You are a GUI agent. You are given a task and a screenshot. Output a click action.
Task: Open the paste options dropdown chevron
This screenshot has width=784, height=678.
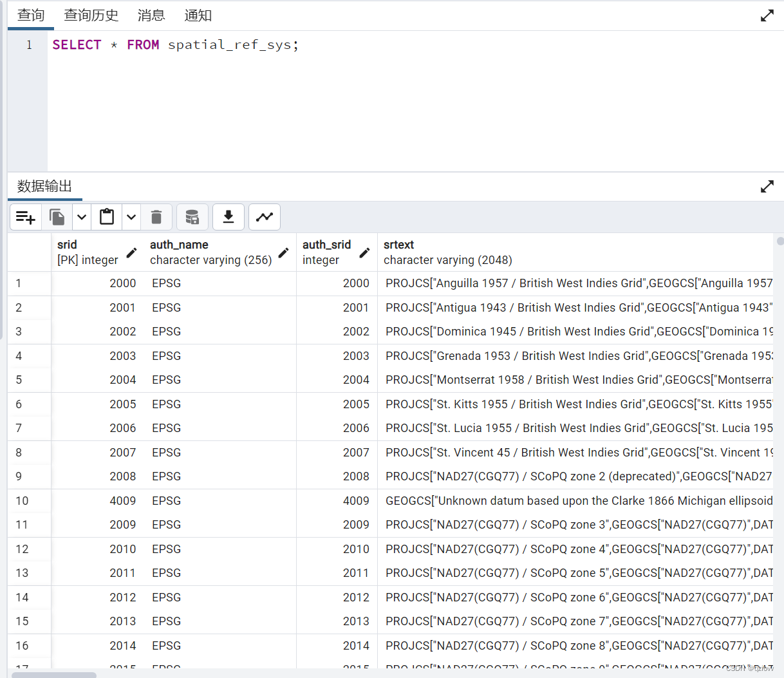tap(131, 217)
